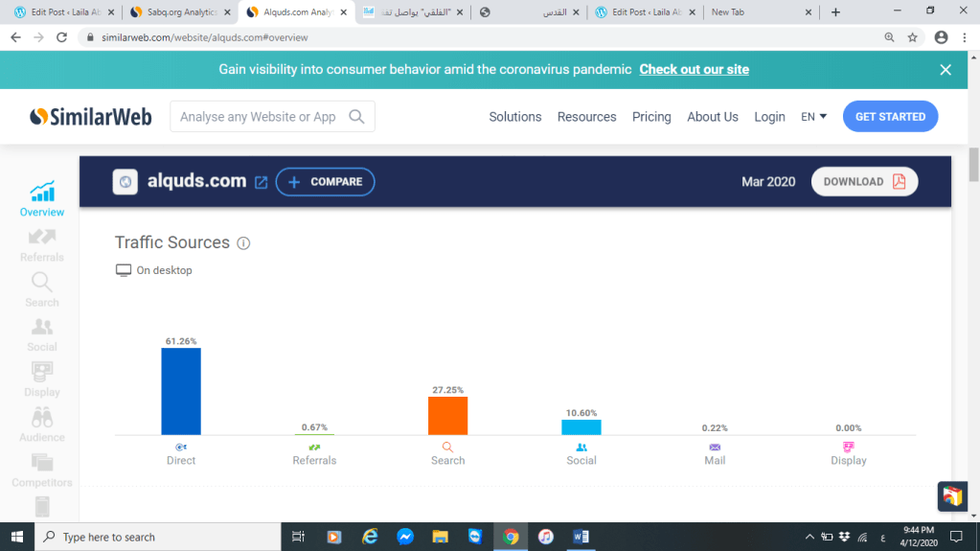Open alqués.com external link icon
The height and width of the screenshot is (551, 980).
coord(261,182)
